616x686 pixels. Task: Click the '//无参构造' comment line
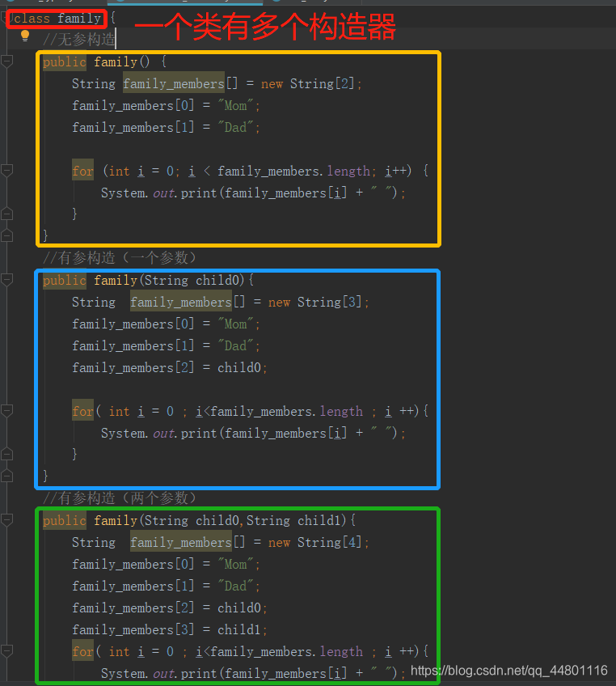tap(78, 40)
